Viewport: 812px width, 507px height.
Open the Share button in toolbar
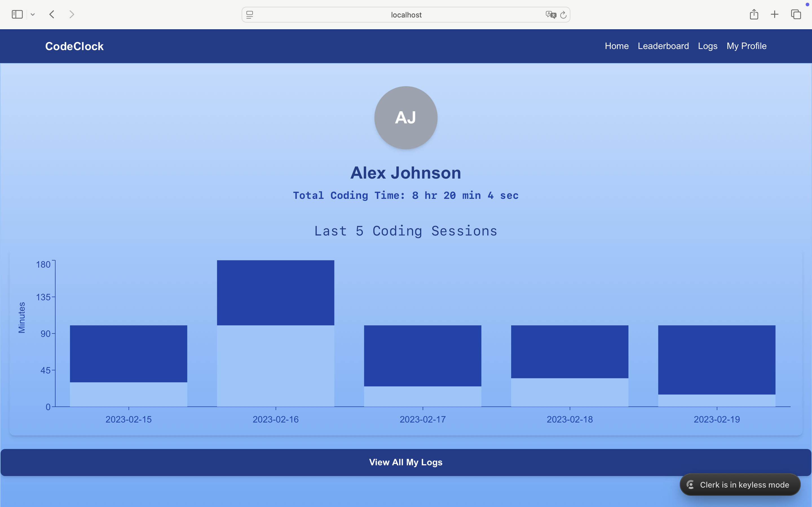pos(754,14)
